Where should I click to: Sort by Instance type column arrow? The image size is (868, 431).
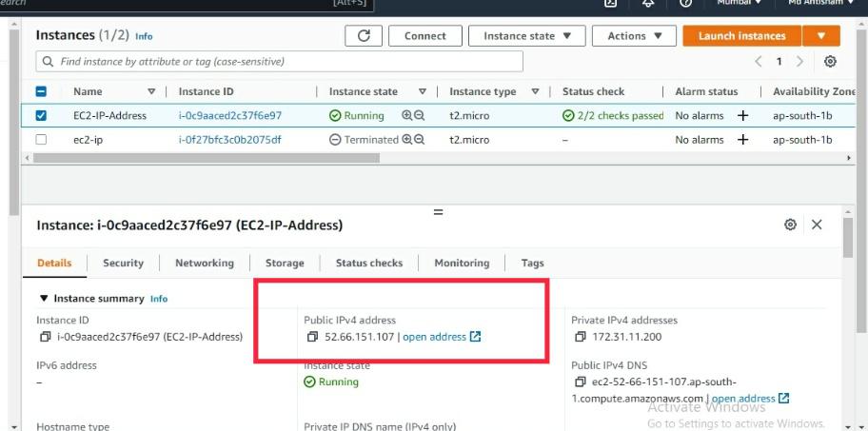click(x=535, y=92)
